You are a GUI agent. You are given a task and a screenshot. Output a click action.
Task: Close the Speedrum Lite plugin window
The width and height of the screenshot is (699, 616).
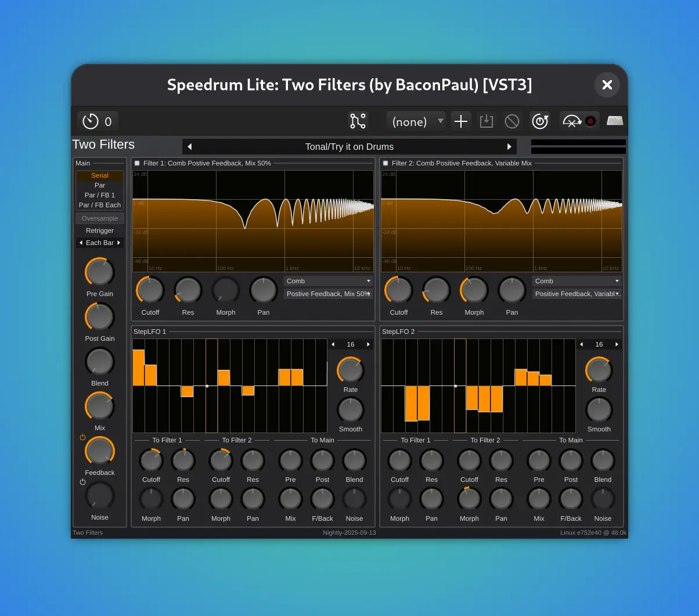click(607, 85)
